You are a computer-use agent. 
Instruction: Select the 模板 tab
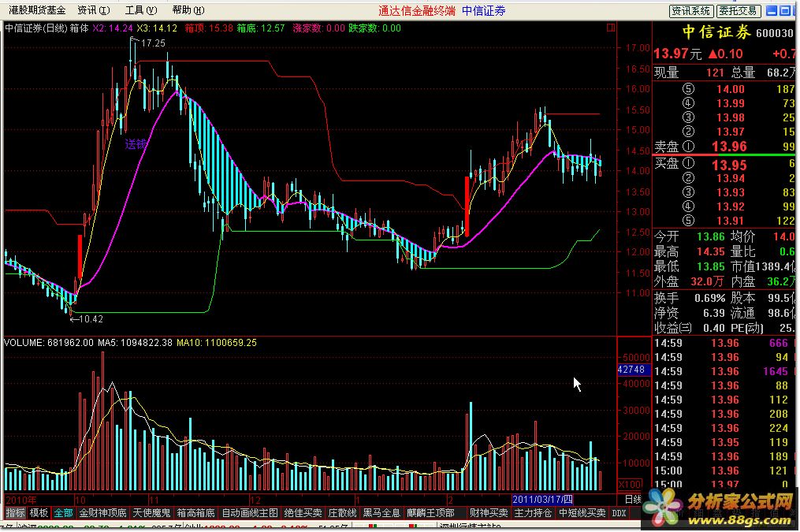[x=39, y=512]
